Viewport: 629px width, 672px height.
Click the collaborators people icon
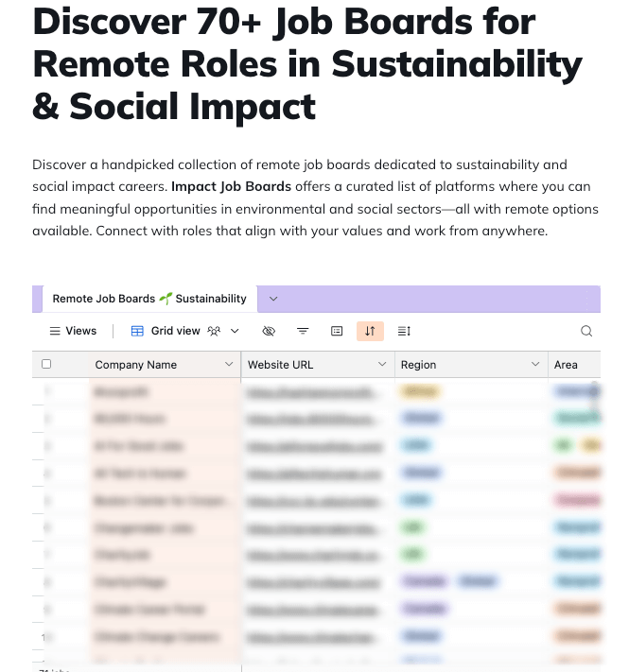point(214,331)
